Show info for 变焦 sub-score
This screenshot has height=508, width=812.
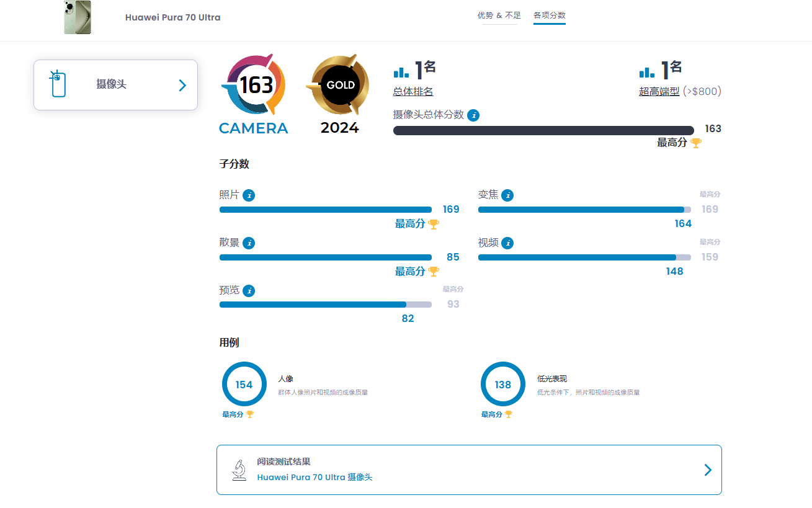(507, 195)
